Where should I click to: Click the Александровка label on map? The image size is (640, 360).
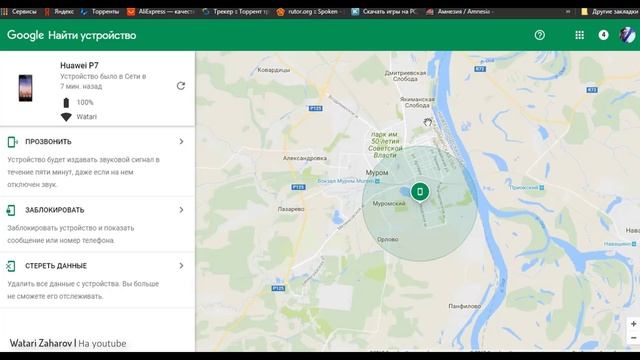(x=305, y=158)
